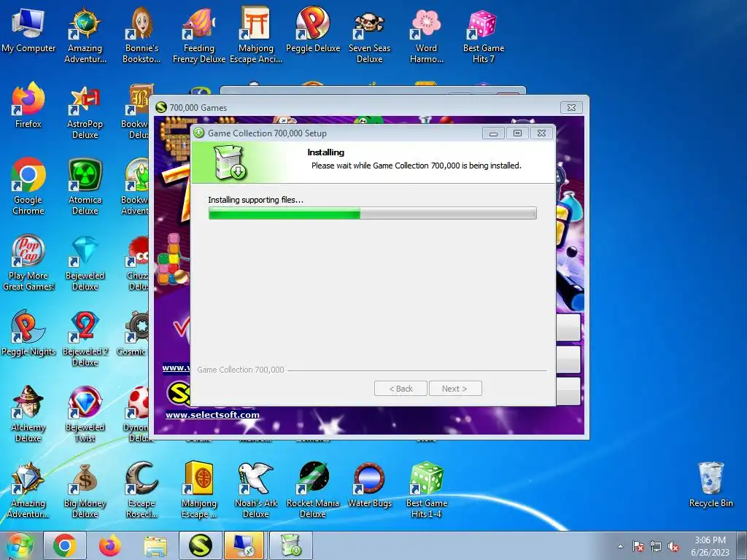The width and height of the screenshot is (747, 560).
Task: Open the Recycle Bin
Action: coord(711,485)
